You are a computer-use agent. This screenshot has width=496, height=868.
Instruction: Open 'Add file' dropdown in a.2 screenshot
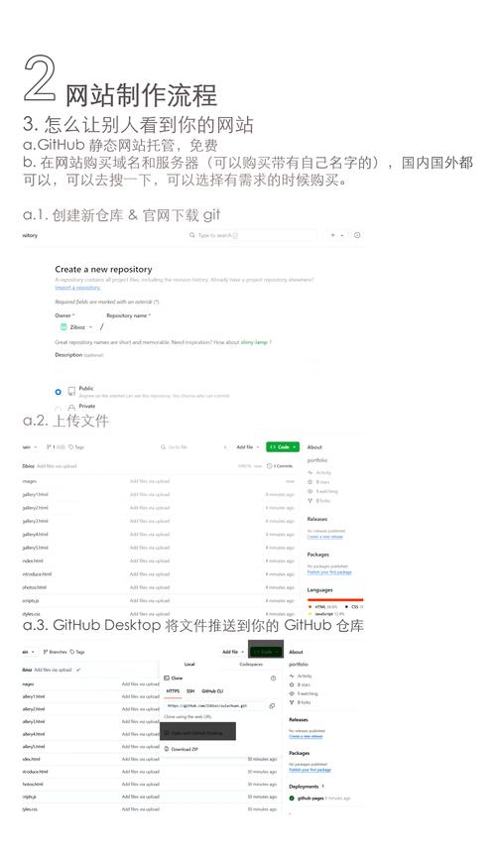coord(247,446)
